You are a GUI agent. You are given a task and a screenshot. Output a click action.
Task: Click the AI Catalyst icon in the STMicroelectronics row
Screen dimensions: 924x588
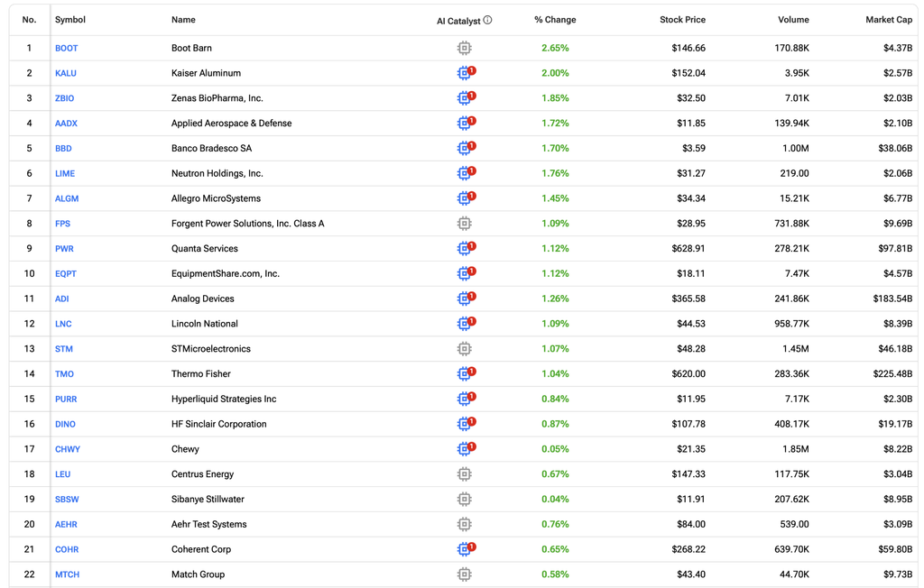[465, 349]
